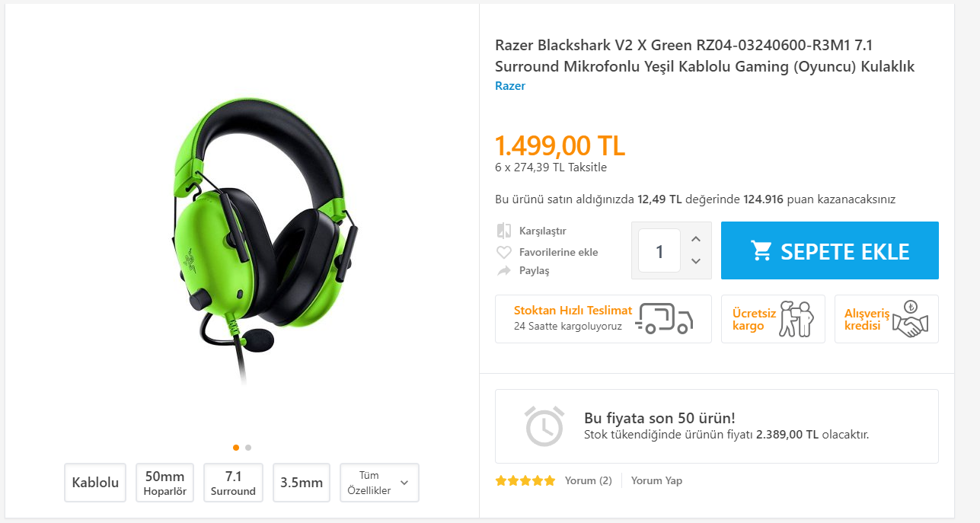Click the free shipping courier icon
This screenshot has height=523, width=980.
pos(796,318)
